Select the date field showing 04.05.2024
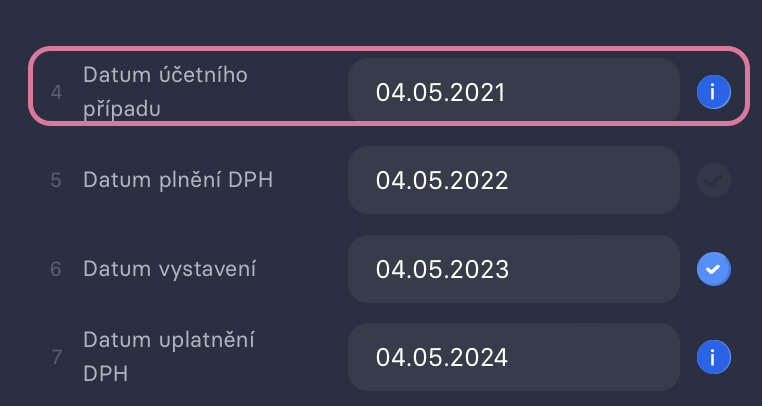762x406 pixels. [x=514, y=357]
